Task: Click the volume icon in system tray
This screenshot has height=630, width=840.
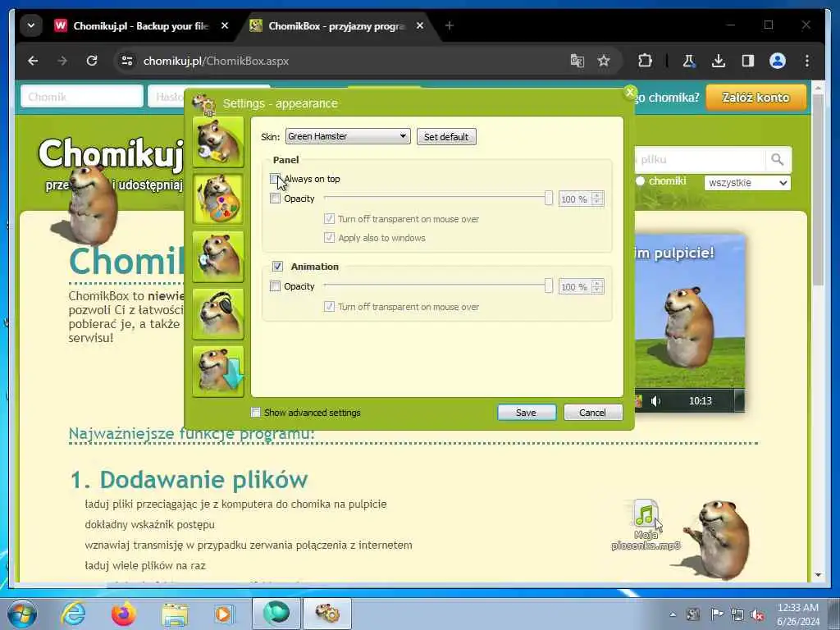Action: pyautogui.click(x=757, y=614)
